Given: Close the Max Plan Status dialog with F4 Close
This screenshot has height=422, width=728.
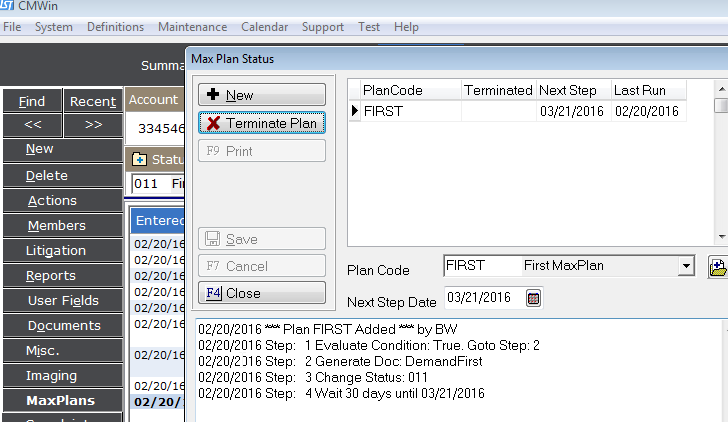Looking at the screenshot, I should coord(262,293).
